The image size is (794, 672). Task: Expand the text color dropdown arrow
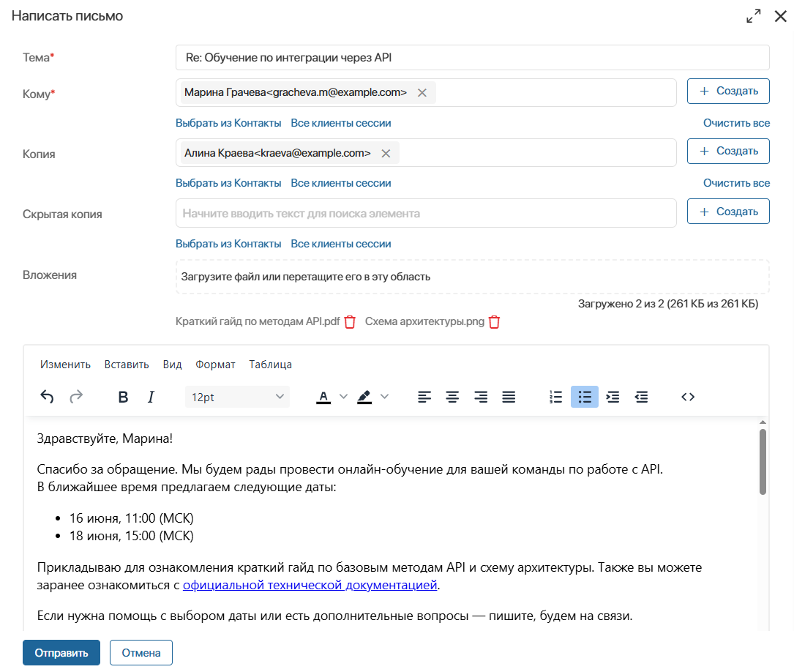(342, 397)
